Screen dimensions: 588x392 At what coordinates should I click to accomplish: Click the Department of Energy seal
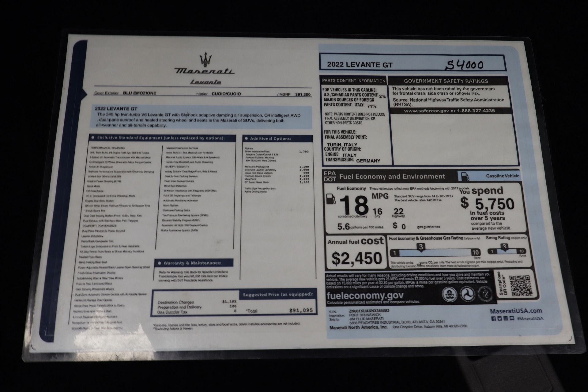tap(485, 293)
